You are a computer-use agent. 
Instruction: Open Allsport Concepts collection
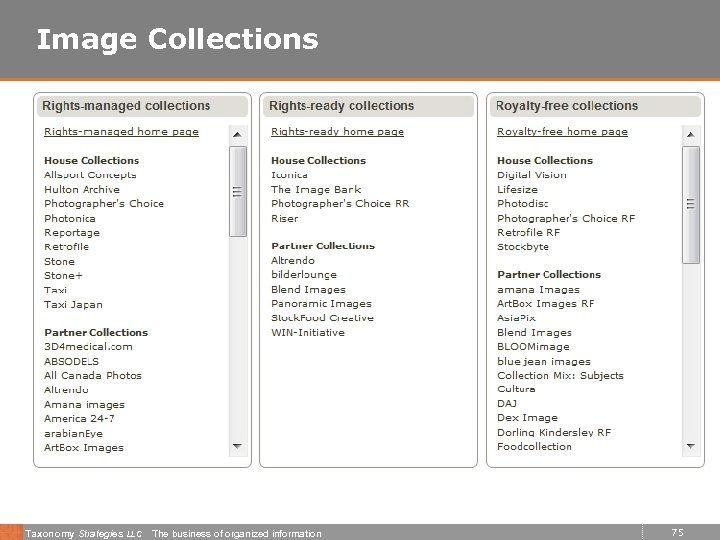click(90, 175)
